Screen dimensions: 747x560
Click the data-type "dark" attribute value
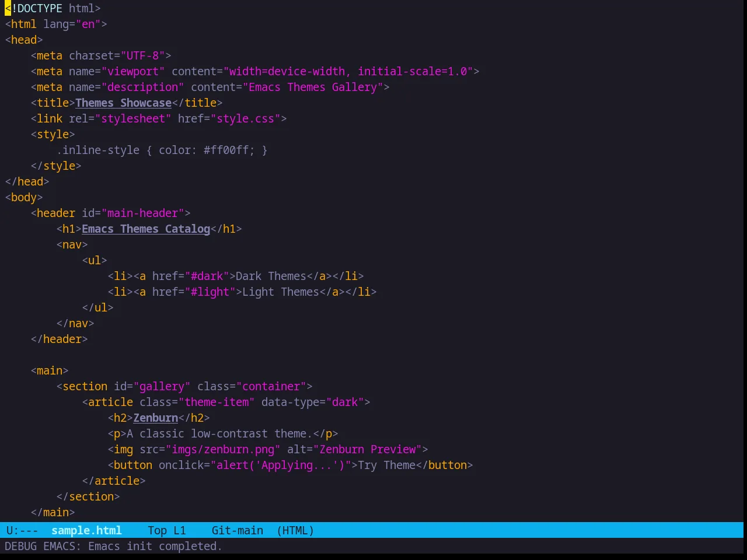point(345,402)
